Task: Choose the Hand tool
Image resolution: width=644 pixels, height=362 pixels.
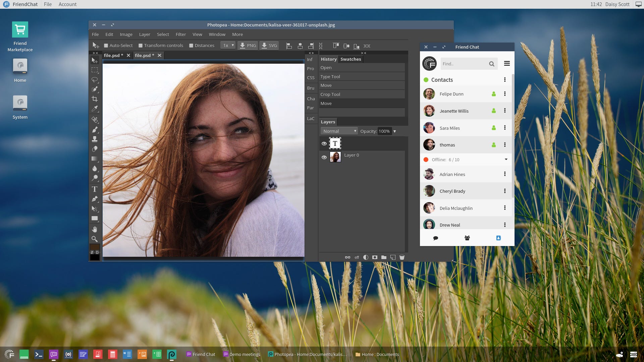Action: pos(95,229)
